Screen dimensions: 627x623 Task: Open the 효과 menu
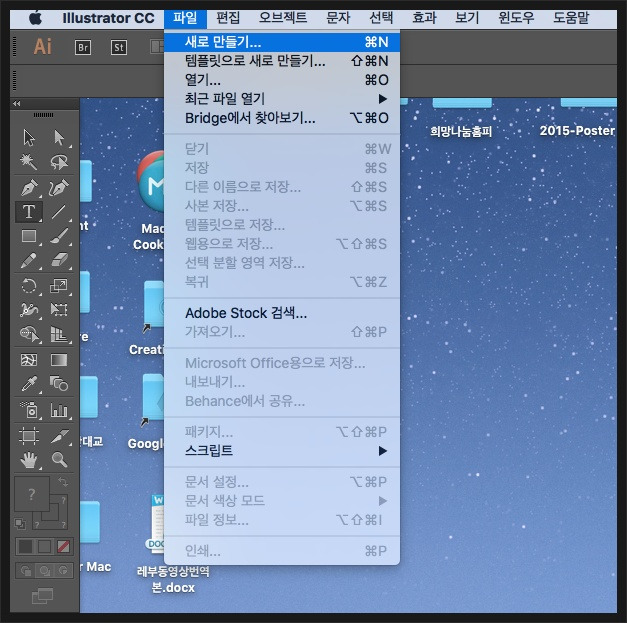424,18
